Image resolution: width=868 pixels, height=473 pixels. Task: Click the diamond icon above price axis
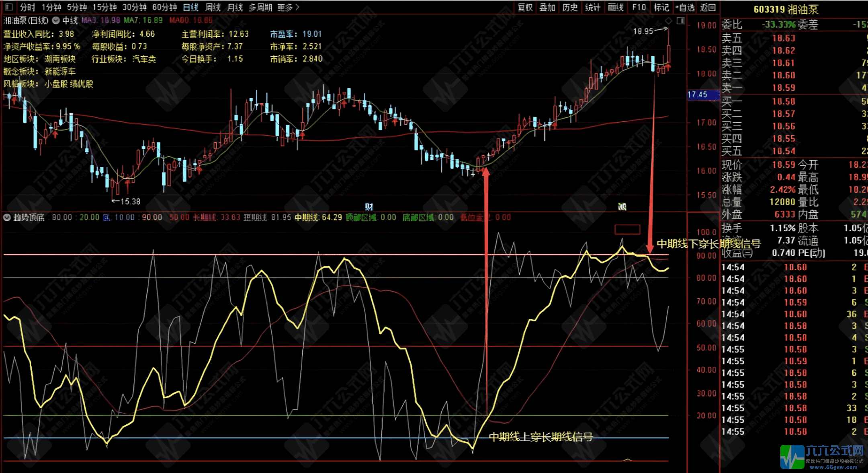668,21
